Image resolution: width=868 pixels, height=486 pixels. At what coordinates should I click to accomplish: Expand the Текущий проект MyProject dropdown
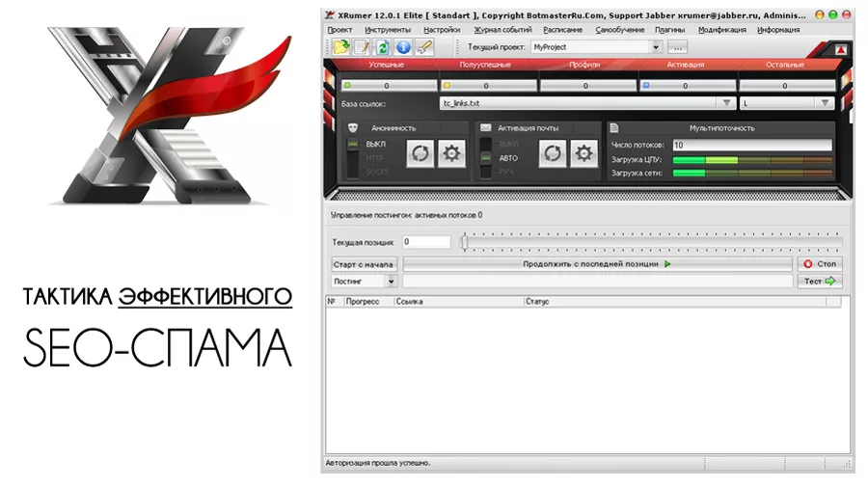point(656,47)
